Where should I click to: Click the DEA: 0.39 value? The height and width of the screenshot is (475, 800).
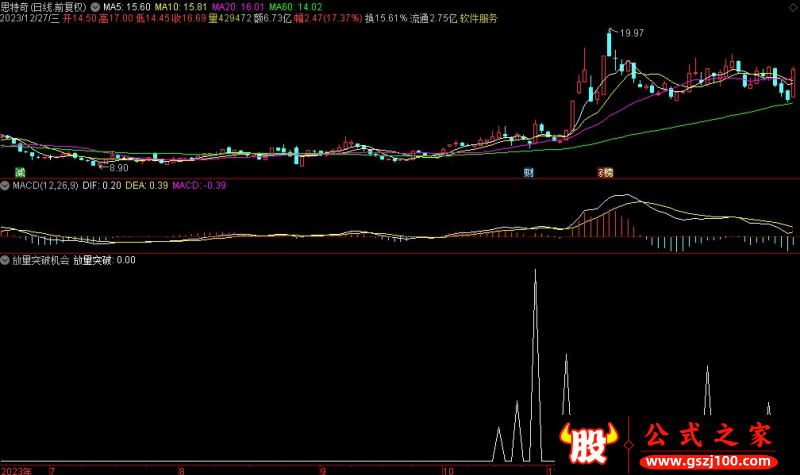(x=147, y=185)
